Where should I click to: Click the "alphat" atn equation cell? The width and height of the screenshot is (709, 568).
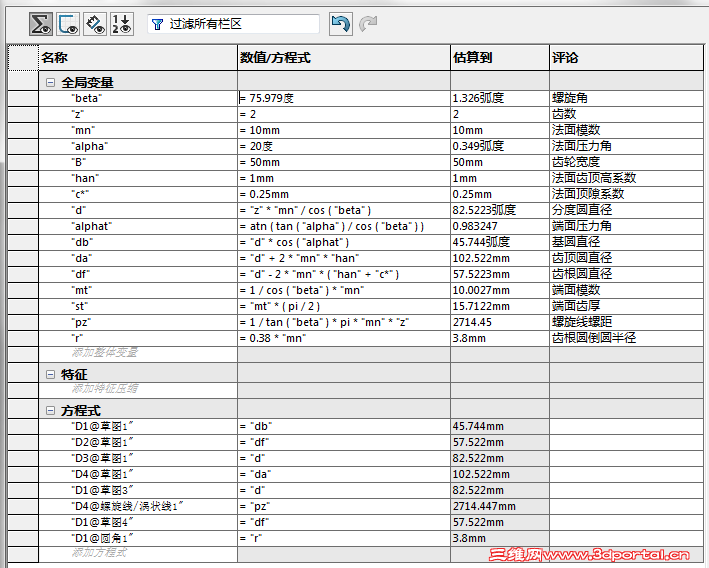click(x=344, y=226)
